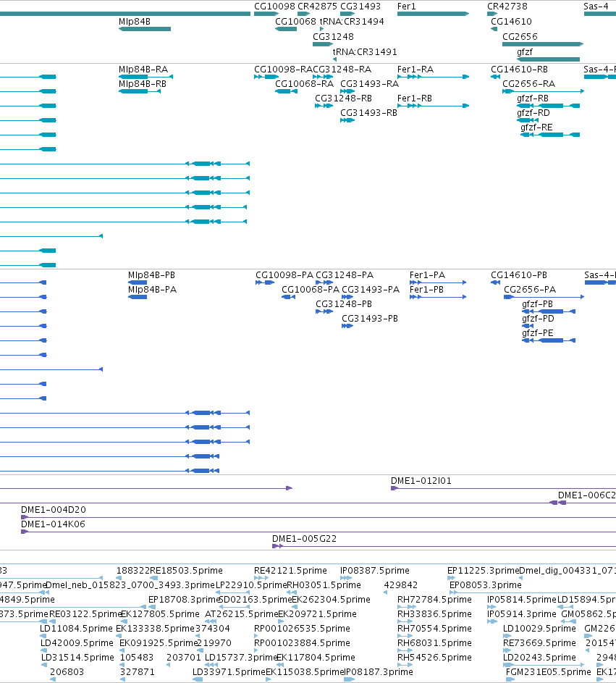Click the CG31248-RB transcript label

(343, 98)
